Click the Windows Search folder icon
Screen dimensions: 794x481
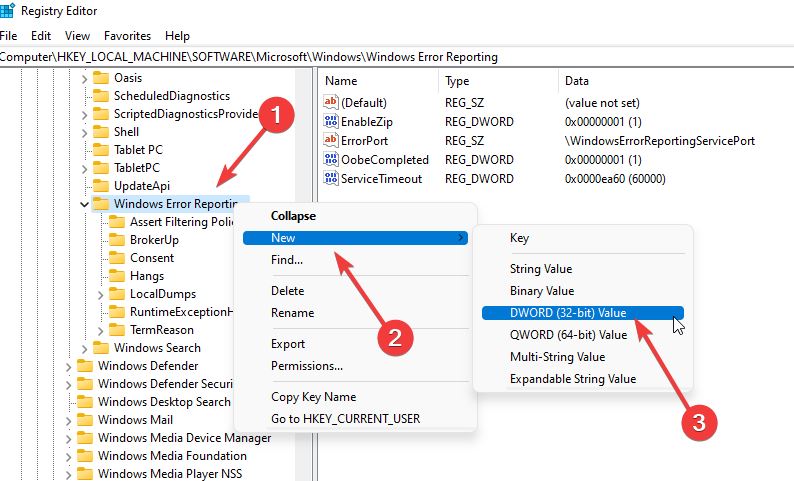click(x=101, y=348)
